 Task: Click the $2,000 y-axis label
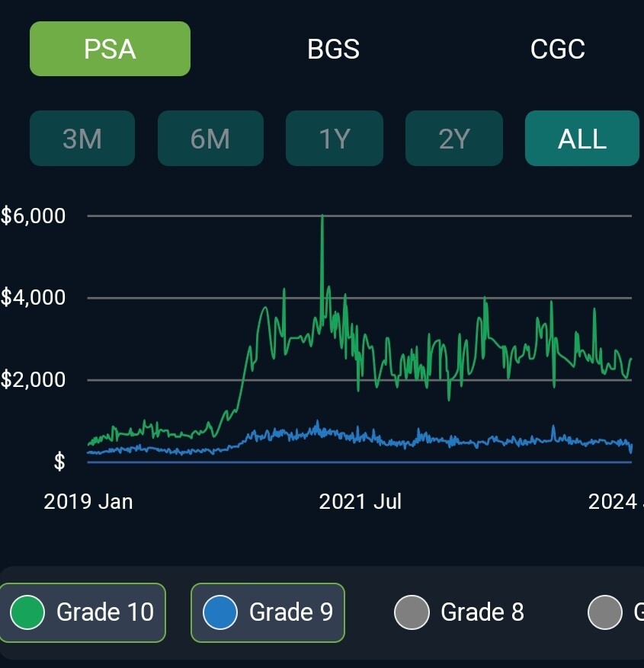coord(33,379)
